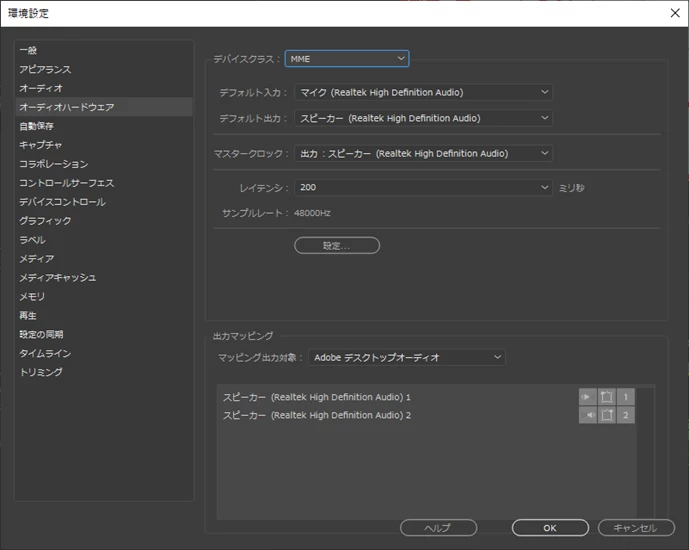Click the 設定... button
Viewport: 689px width, 550px height.
pyautogui.click(x=337, y=246)
